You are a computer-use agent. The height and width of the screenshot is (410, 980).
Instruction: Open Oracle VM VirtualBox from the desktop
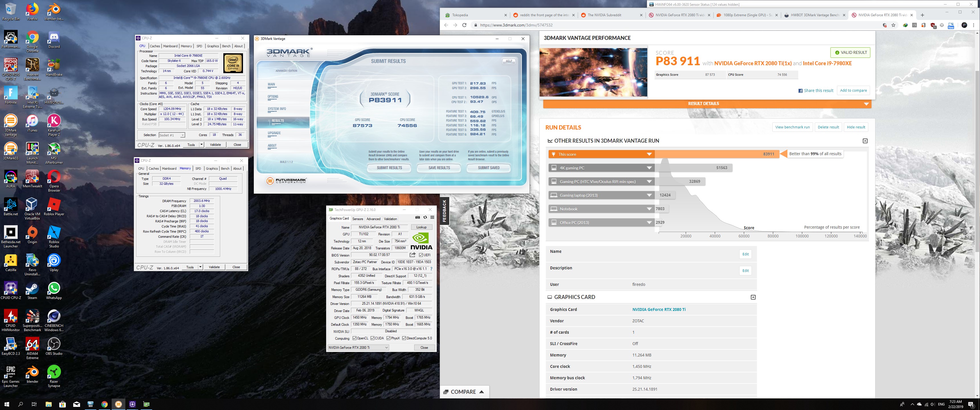pos(32,208)
